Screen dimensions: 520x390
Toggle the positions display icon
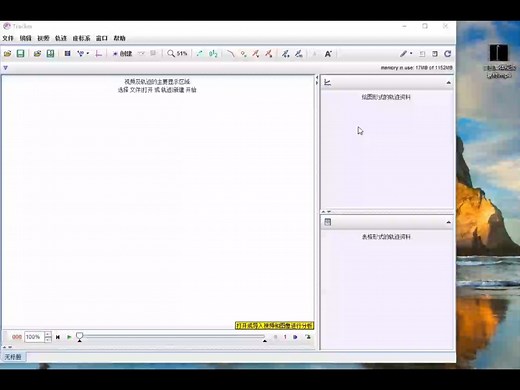(244, 54)
